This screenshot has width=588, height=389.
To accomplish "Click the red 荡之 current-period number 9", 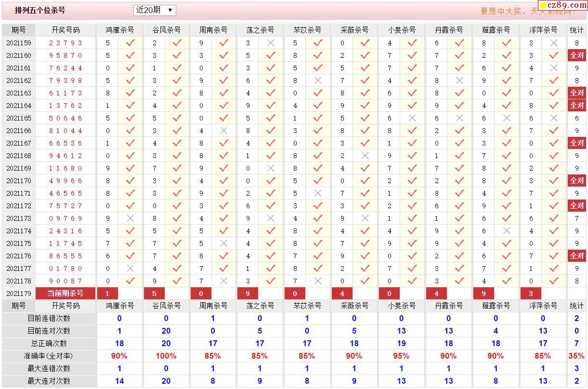I will tap(248, 293).
